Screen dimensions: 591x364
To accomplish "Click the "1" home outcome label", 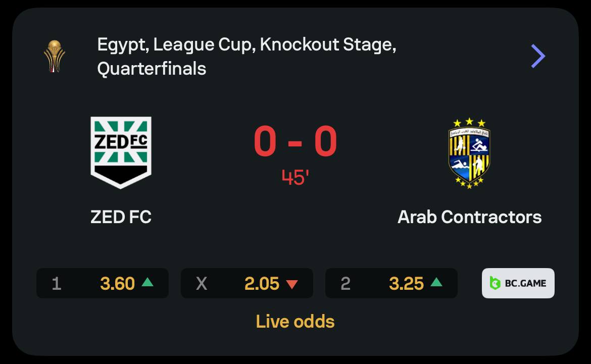I will point(57,284).
